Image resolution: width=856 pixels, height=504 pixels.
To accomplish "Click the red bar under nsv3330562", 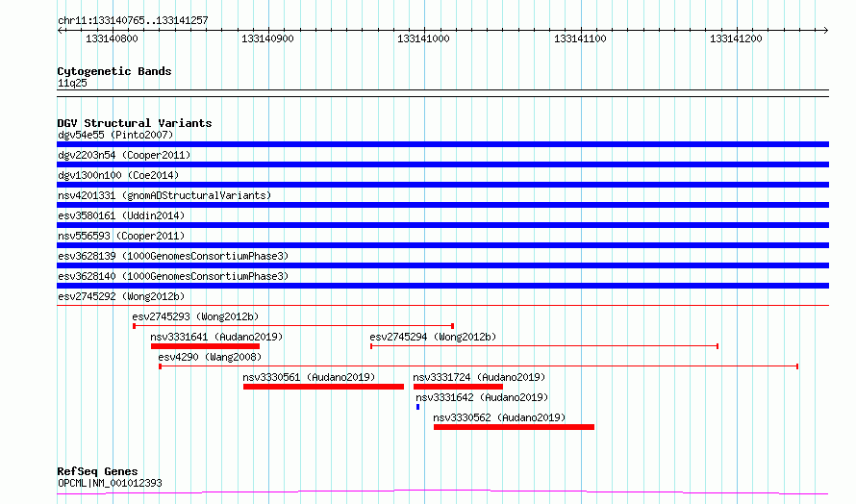I will click(514, 427).
